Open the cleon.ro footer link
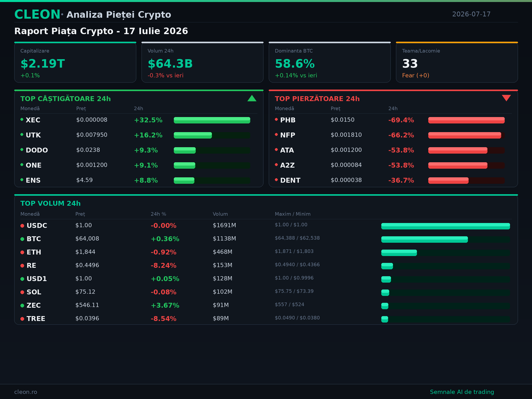 26,392
